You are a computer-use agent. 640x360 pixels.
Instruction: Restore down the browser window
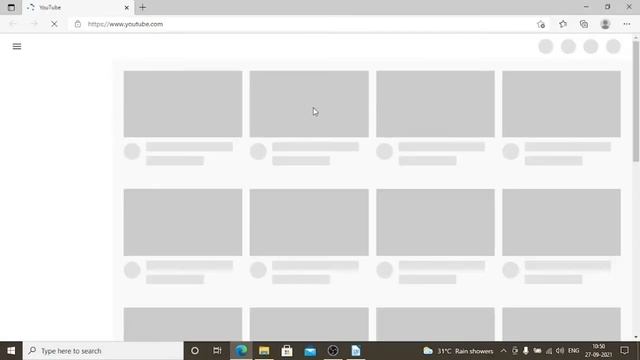coord(607,7)
